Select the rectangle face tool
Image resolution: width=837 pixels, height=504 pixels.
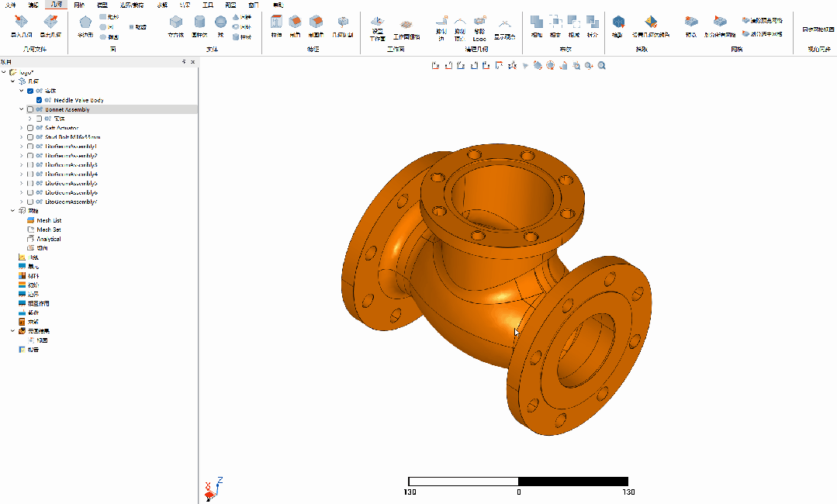click(109, 17)
